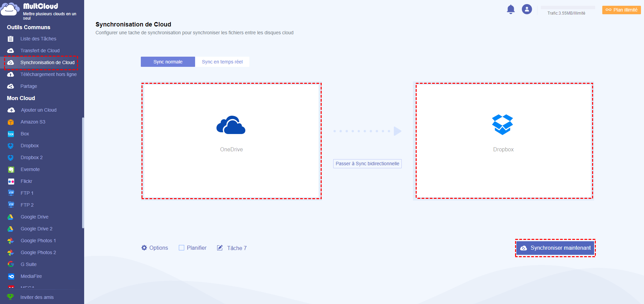Open the notifications bell icon
The image size is (644, 304).
pyautogui.click(x=511, y=9)
